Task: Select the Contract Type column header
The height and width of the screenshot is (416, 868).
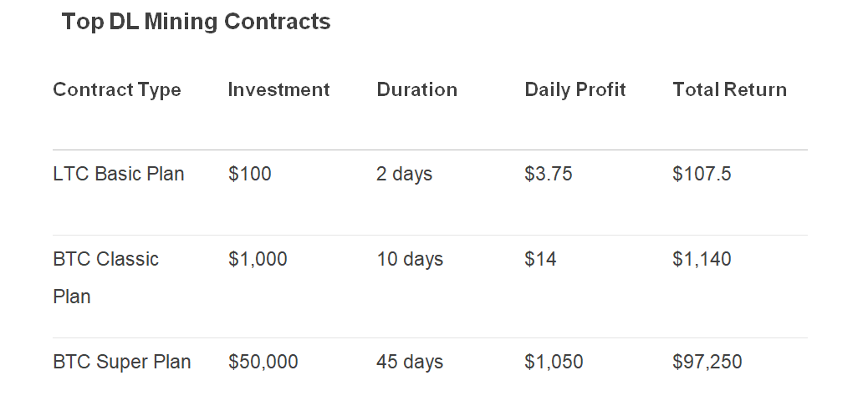Action: pyautogui.click(x=117, y=89)
